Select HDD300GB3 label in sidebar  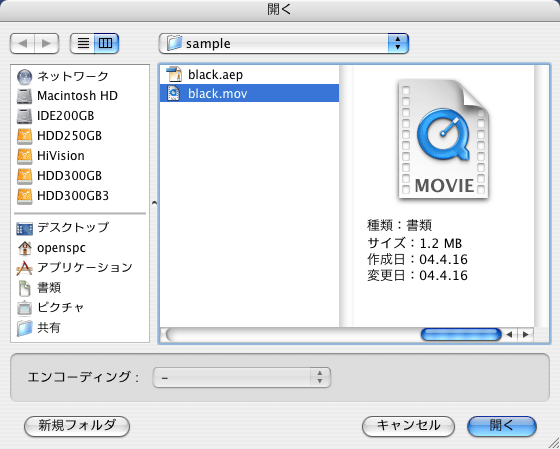click(73, 196)
